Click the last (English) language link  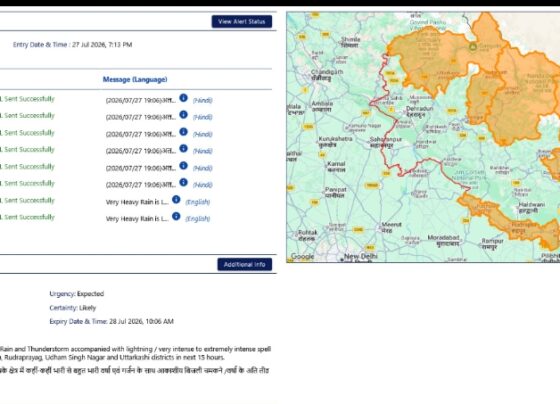coord(198,219)
